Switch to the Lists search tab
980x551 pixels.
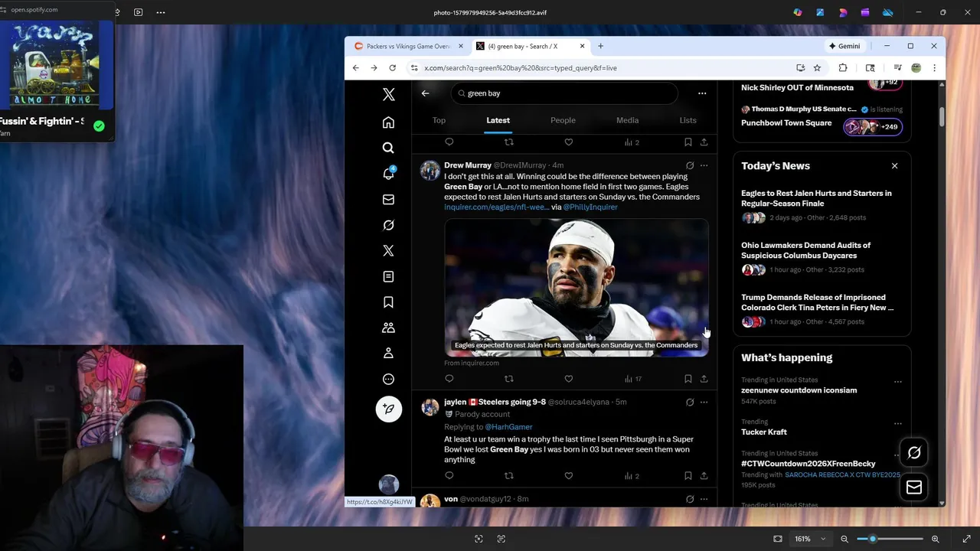(x=688, y=120)
